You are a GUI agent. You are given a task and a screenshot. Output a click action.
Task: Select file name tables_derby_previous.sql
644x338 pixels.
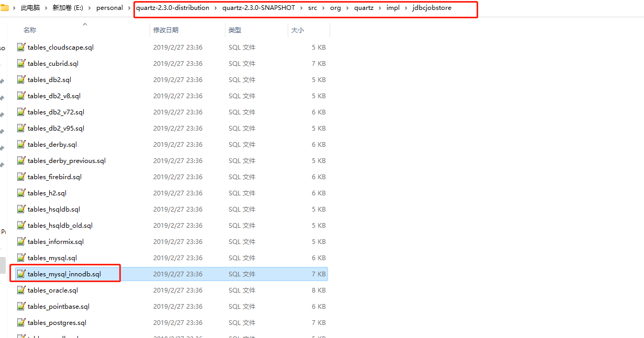tap(66, 160)
